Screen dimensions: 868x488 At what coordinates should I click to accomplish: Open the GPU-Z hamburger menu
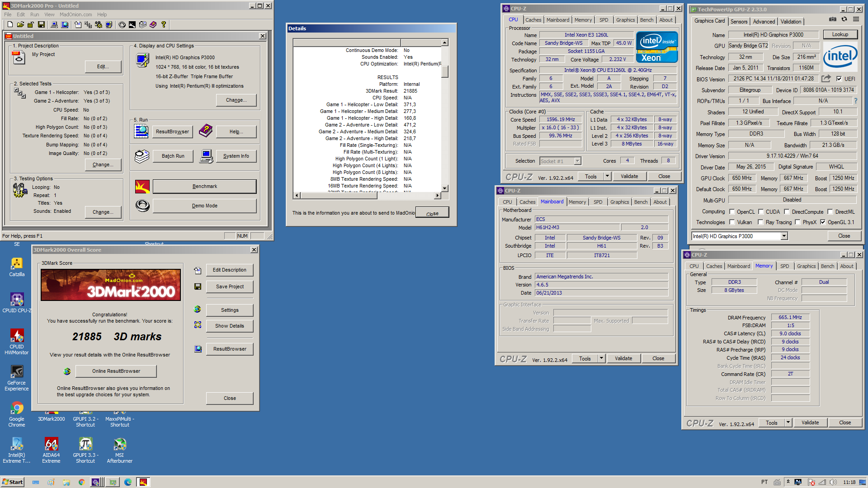click(x=856, y=19)
